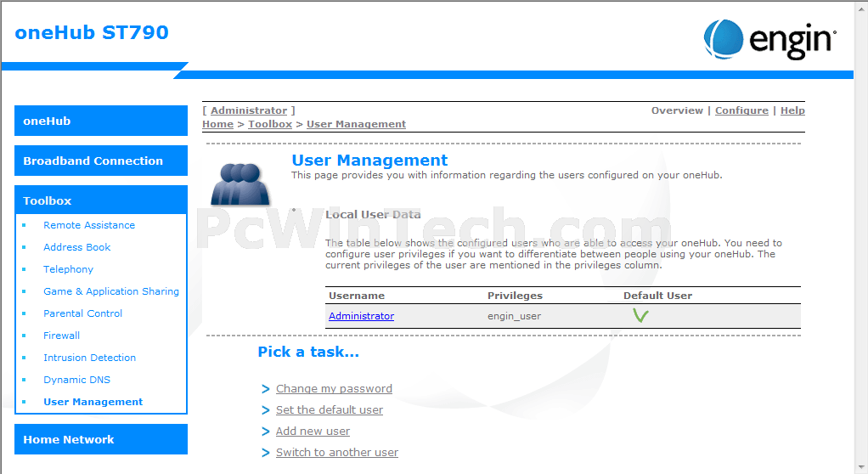Open Parental Control settings
The height and width of the screenshot is (474, 868).
click(x=82, y=313)
